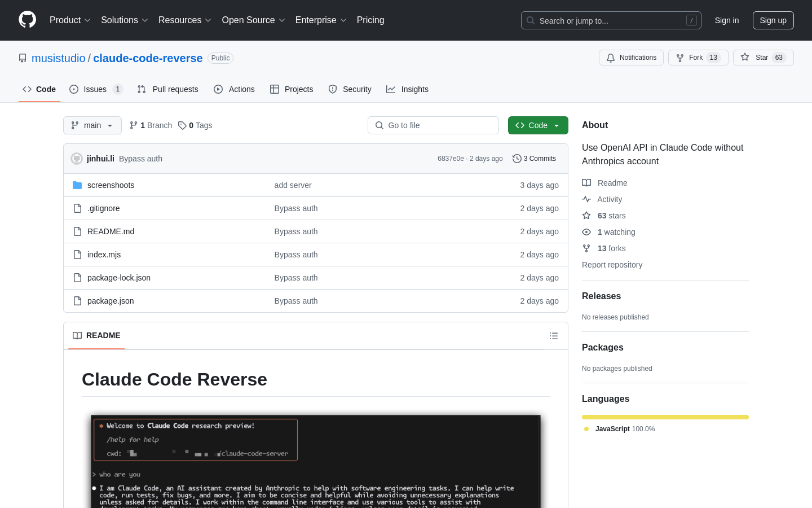Click the repository icon beside musistudio
Image resolution: width=812 pixels, height=508 pixels.
(23, 58)
